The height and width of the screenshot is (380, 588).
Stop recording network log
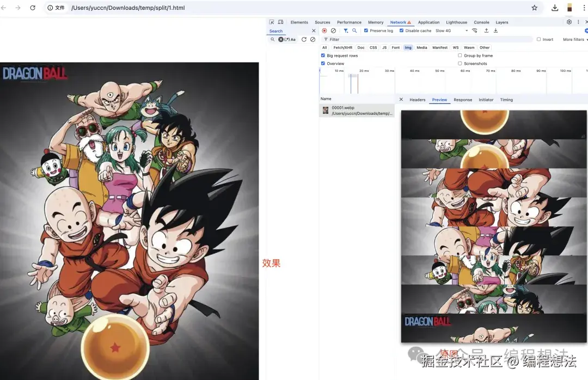point(324,31)
